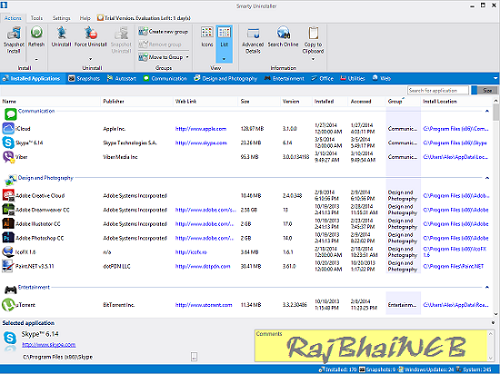Open the List view dropdown arrow

tap(224, 59)
